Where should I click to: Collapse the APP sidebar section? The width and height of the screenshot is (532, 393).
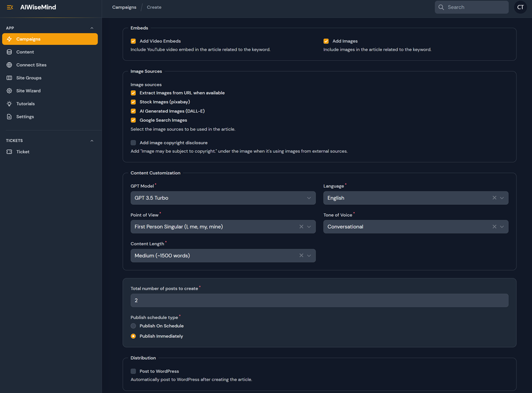click(92, 28)
